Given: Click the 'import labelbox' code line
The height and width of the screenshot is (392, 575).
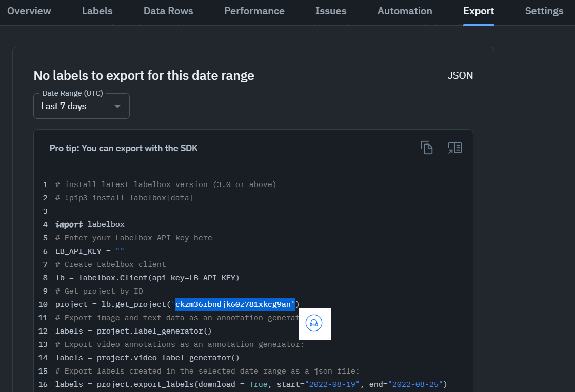Looking at the screenshot, I should click(x=90, y=224).
